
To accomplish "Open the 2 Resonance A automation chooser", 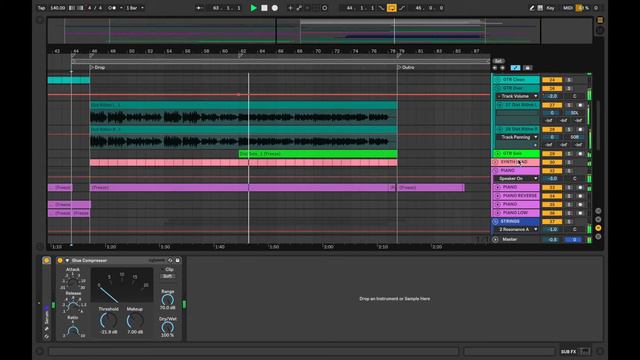I will click(516, 229).
